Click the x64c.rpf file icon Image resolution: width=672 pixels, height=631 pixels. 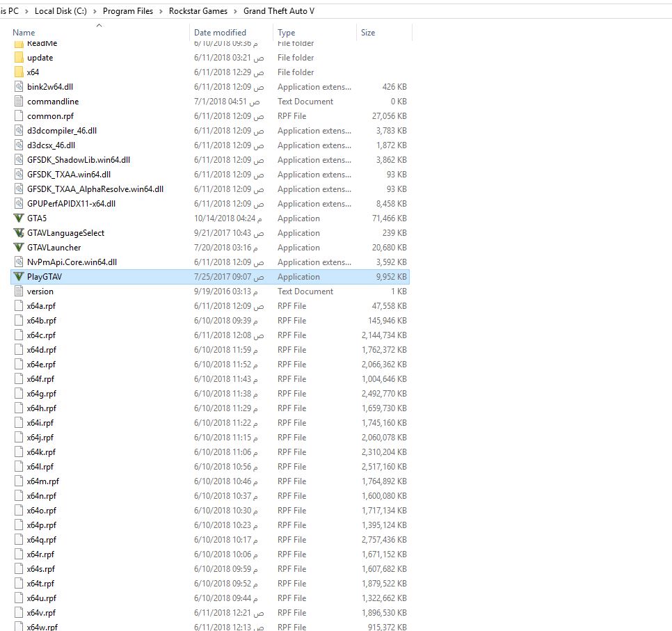tap(18, 335)
